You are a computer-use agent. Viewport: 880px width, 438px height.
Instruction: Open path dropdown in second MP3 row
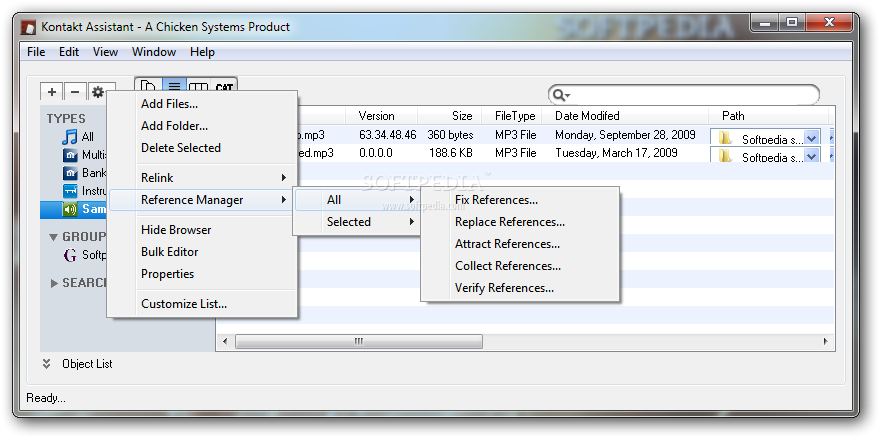pyautogui.click(x=811, y=156)
